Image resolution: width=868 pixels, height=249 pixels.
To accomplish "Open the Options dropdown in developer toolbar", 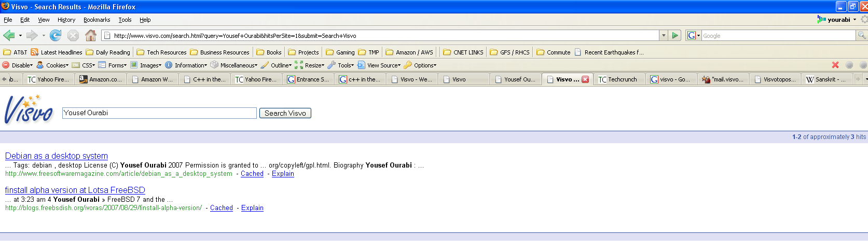I will point(420,65).
